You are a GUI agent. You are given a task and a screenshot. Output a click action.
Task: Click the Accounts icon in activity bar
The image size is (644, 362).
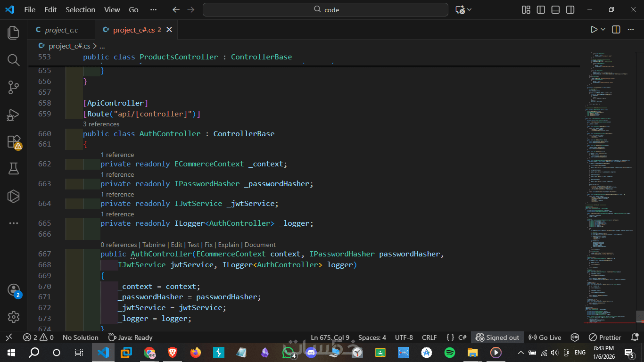tap(13, 290)
